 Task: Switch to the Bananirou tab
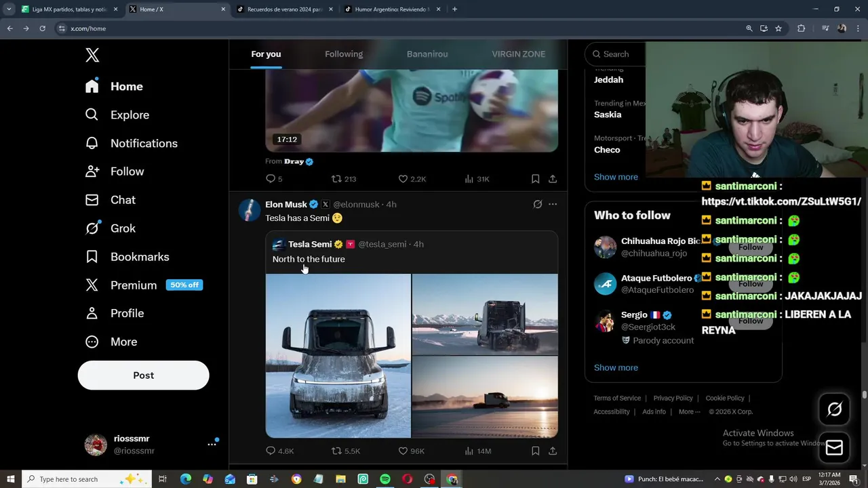427,54
